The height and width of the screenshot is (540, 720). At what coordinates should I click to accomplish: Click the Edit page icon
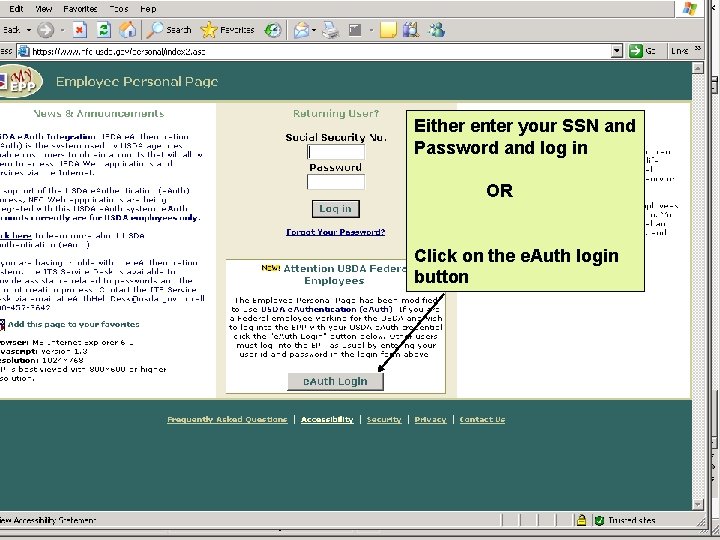[355, 31]
